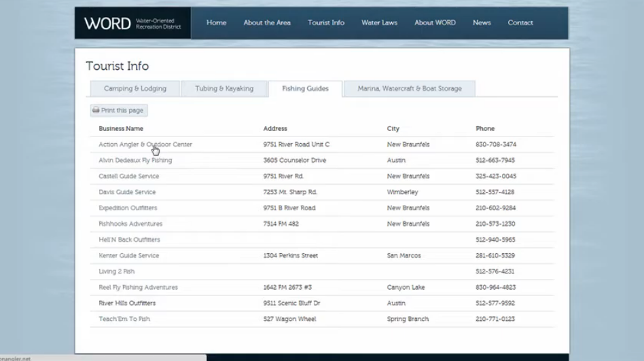Open the Contact page
The image size is (644, 361).
[x=520, y=22]
